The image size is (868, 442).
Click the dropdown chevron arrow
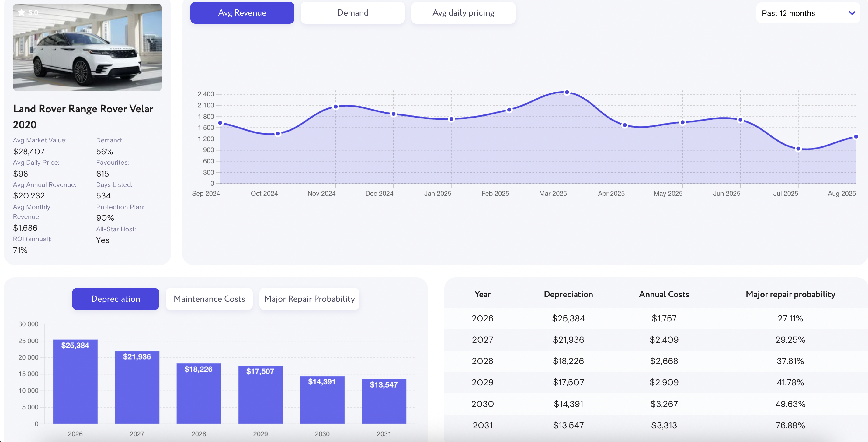tap(852, 13)
